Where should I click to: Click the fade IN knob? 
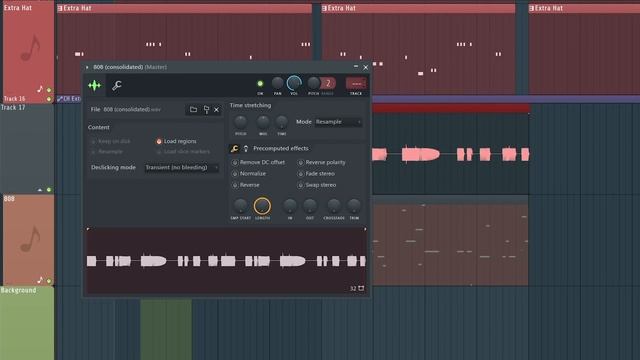(x=290, y=206)
